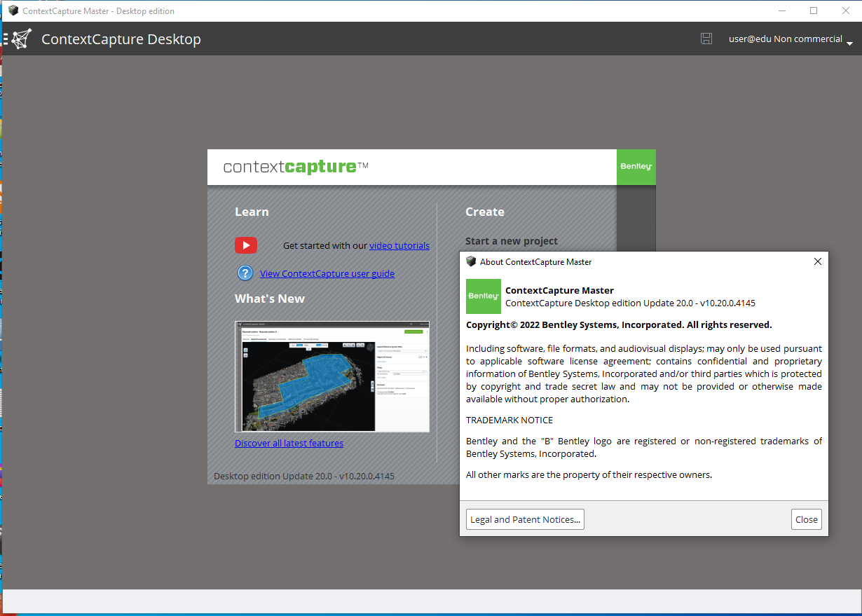Click ContextCapture Master bold title in dialog

click(559, 290)
